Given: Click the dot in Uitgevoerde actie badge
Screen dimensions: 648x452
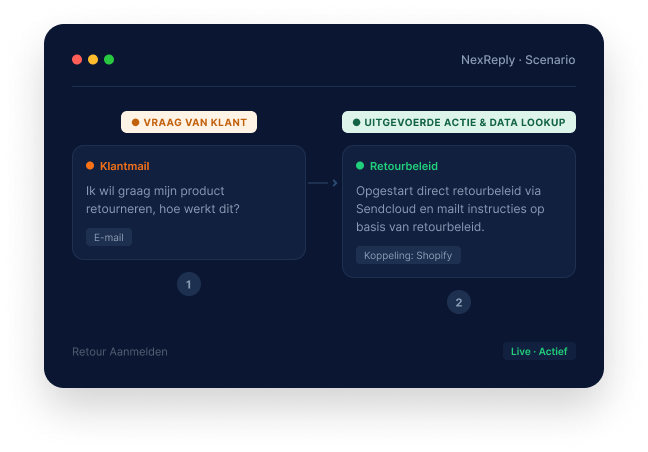Looking at the screenshot, I should tap(356, 122).
